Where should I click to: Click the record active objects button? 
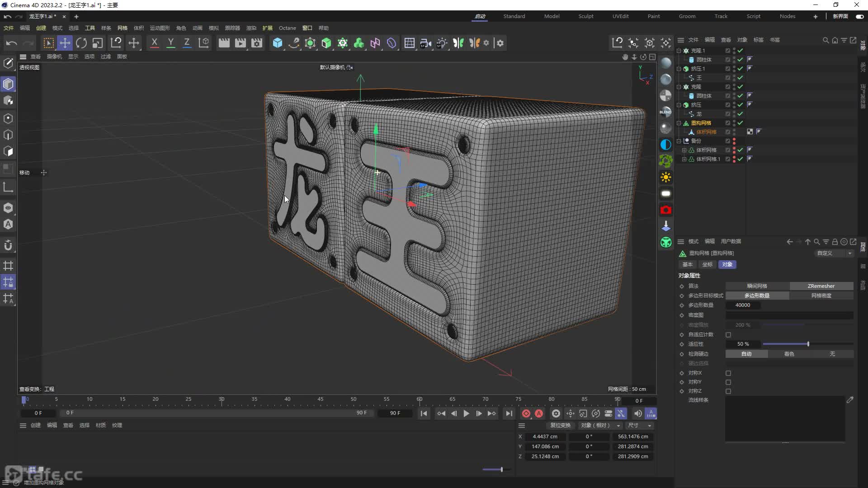click(x=526, y=413)
